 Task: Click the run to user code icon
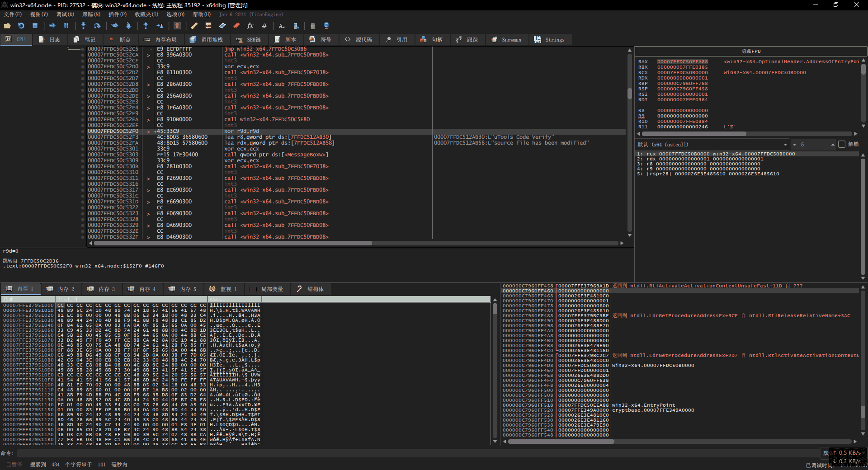pyautogui.click(x=160, y=26)
